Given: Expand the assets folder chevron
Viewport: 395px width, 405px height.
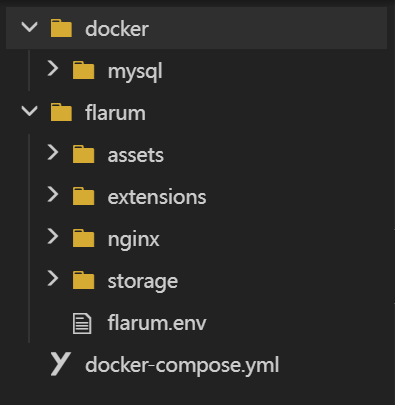Looking at the screenshot, I should [x=53, y=153].
